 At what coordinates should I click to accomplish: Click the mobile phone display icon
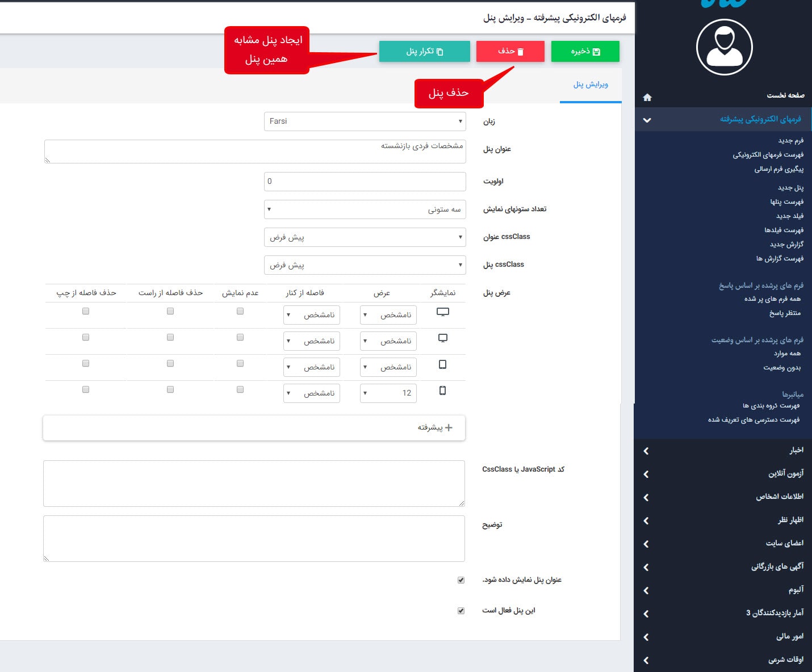pyautogui.click(x=442, y=390)
